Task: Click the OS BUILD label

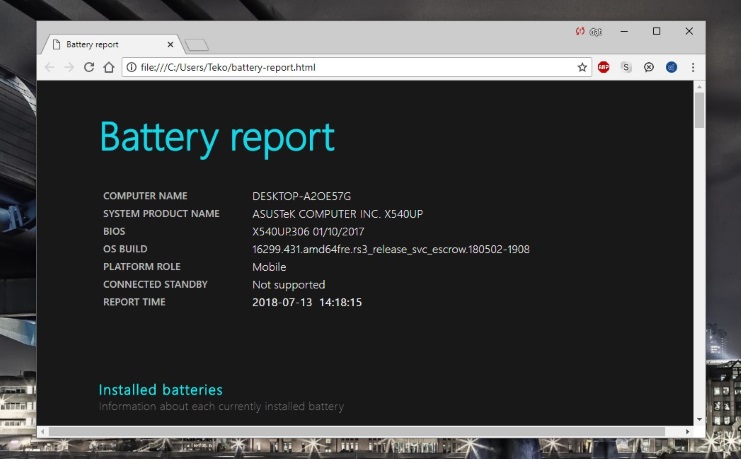Action: (x=125, y=249)
